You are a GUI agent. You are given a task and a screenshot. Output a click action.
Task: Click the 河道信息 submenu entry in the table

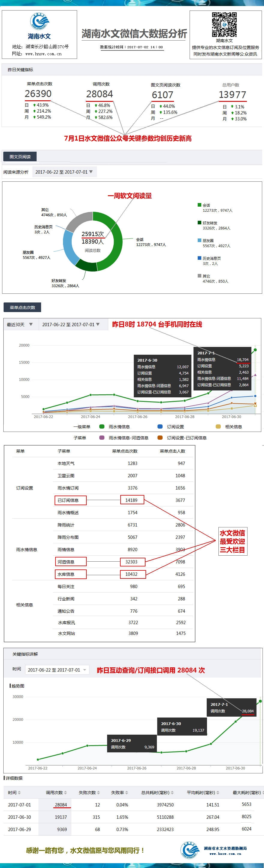pyautogui.click(x=66, y=562)
